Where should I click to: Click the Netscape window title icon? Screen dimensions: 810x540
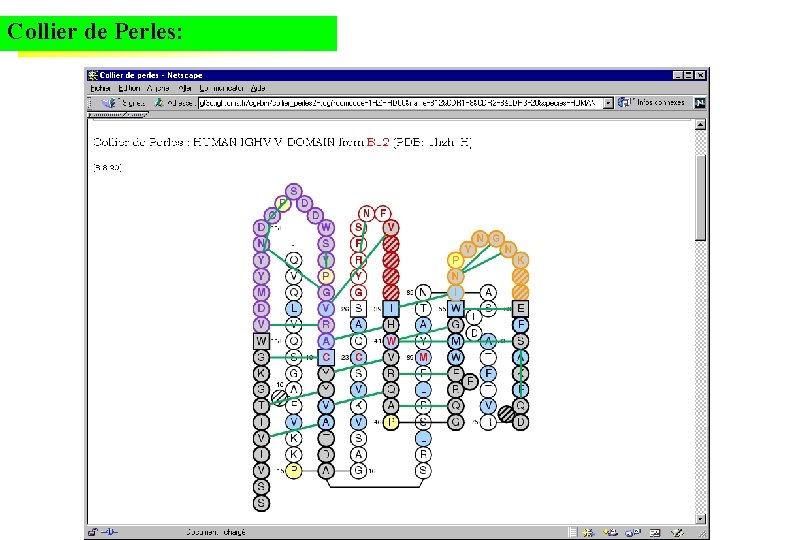point(93,75)
